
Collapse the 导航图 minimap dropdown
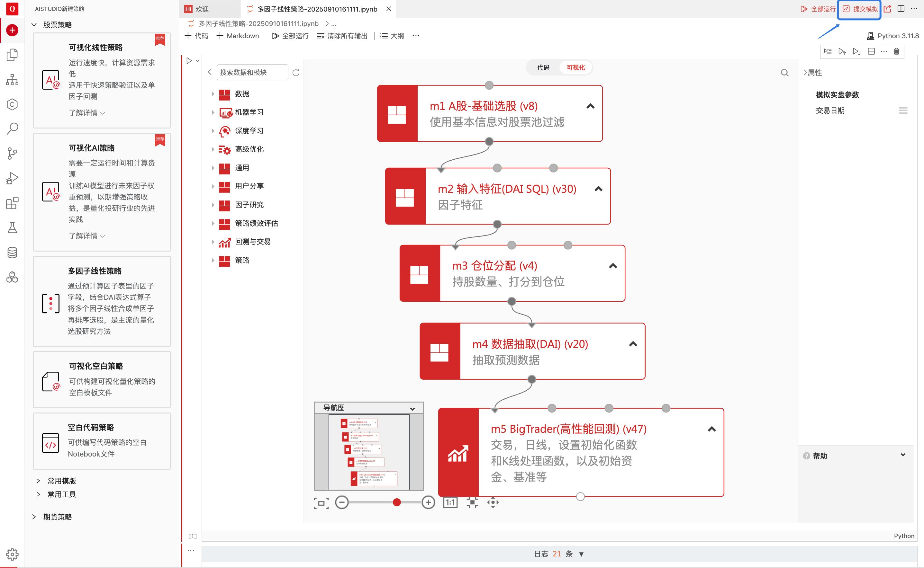pos(412,409)
